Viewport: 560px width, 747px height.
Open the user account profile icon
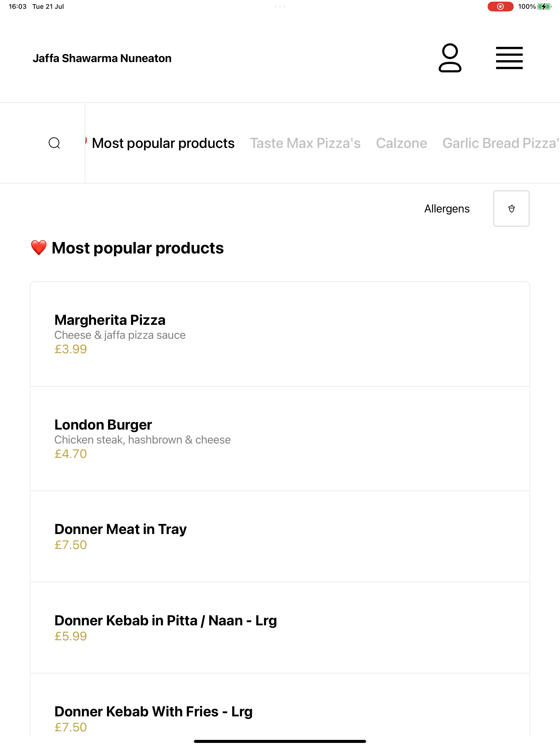tap(450, 58)
